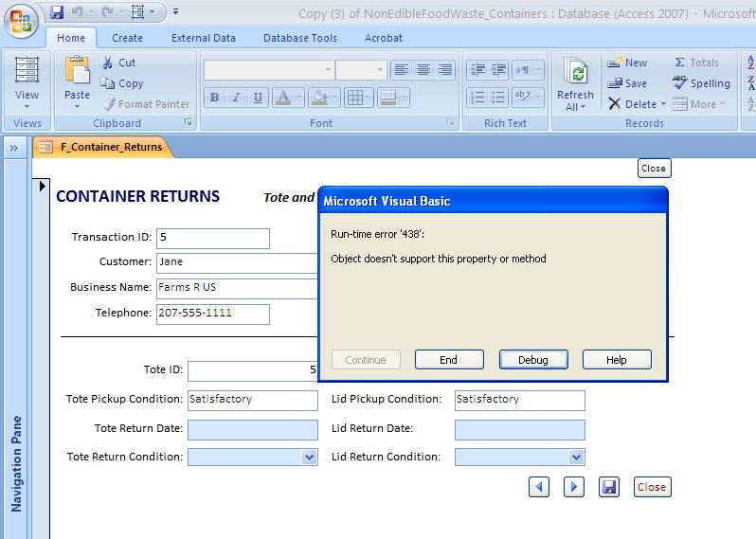756x539 pixels.
Task: Open the Lid Return Condition combo box
Action: pyautogui.click(x=576, y=457)
